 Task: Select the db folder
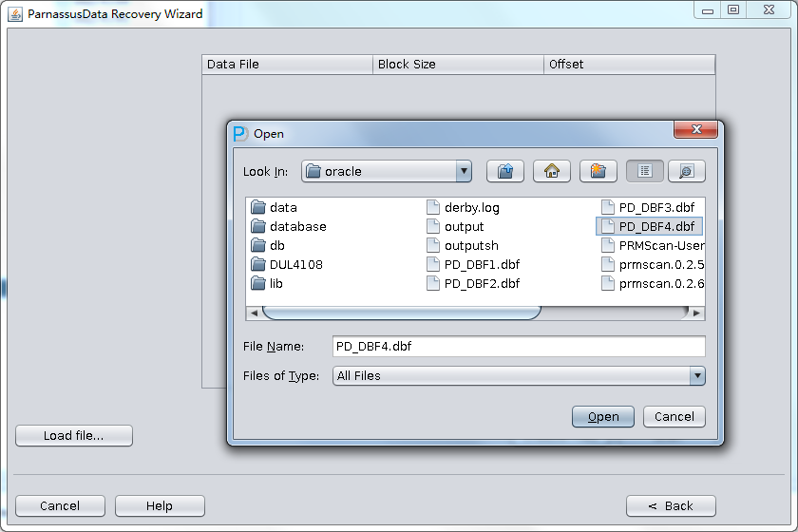pos(268,245)
